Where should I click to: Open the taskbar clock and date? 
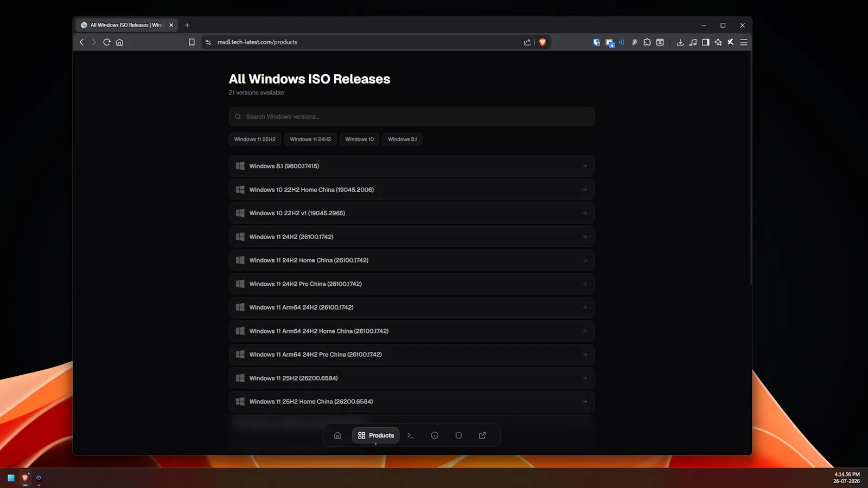[847, 478]
